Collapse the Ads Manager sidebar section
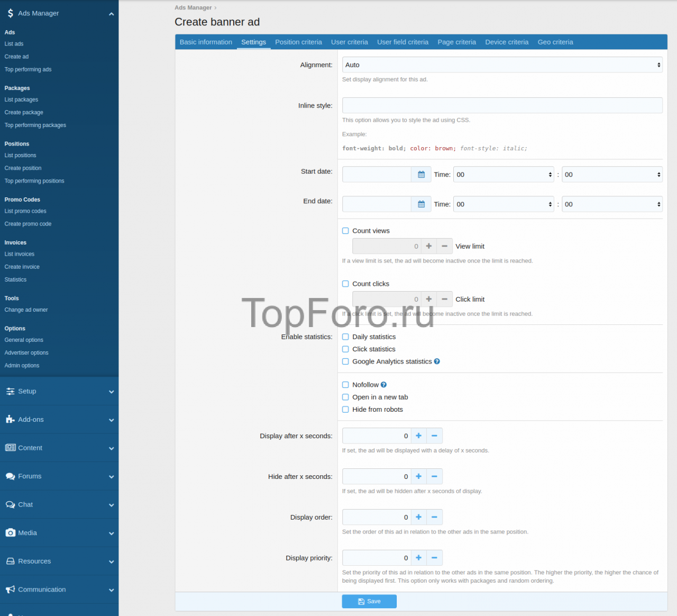677x616 pixels. (x=111, y=14)
